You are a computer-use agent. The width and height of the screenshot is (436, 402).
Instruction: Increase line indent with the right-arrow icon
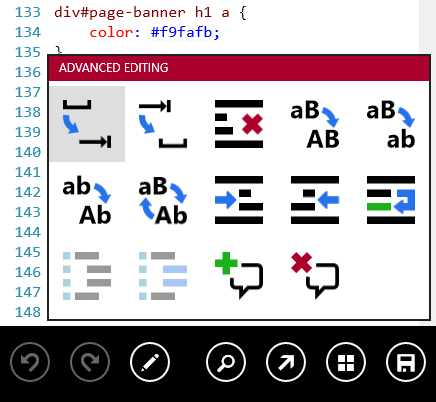tap(239, 200)
